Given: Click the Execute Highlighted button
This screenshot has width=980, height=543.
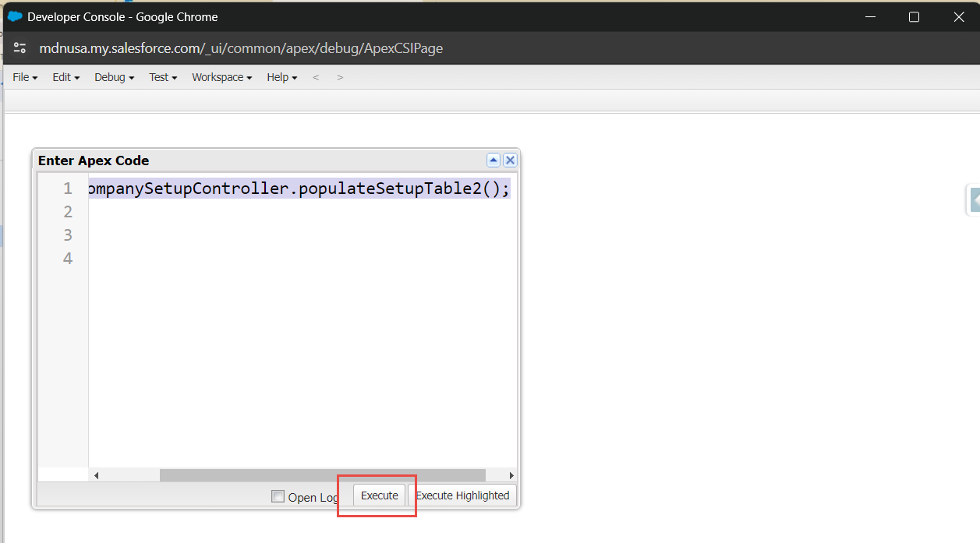Looking at the screenshot, I should click(x=462, y=495).
